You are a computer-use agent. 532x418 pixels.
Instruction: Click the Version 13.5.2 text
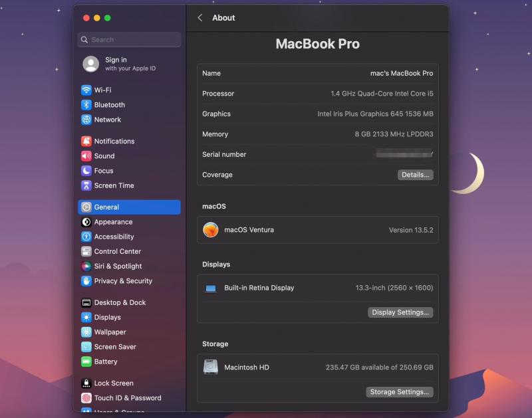coord(411,230)
